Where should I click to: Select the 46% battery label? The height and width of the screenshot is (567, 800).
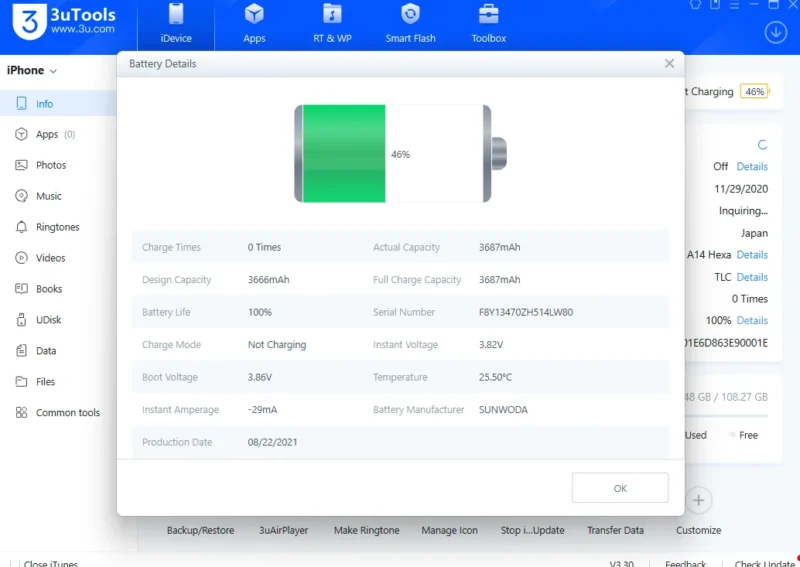[401, 154]
